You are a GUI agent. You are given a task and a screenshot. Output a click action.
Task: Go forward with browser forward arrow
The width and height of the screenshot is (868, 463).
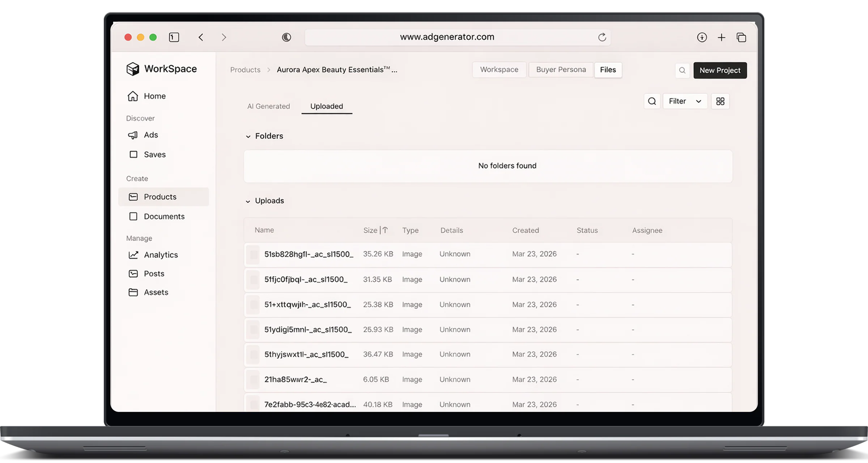coord(224,37)
